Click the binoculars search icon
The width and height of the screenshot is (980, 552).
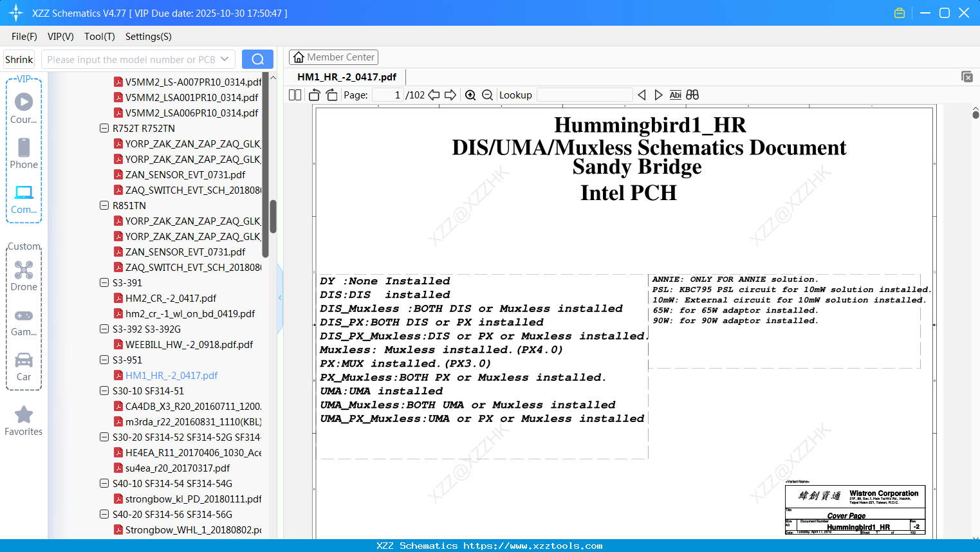692,95
